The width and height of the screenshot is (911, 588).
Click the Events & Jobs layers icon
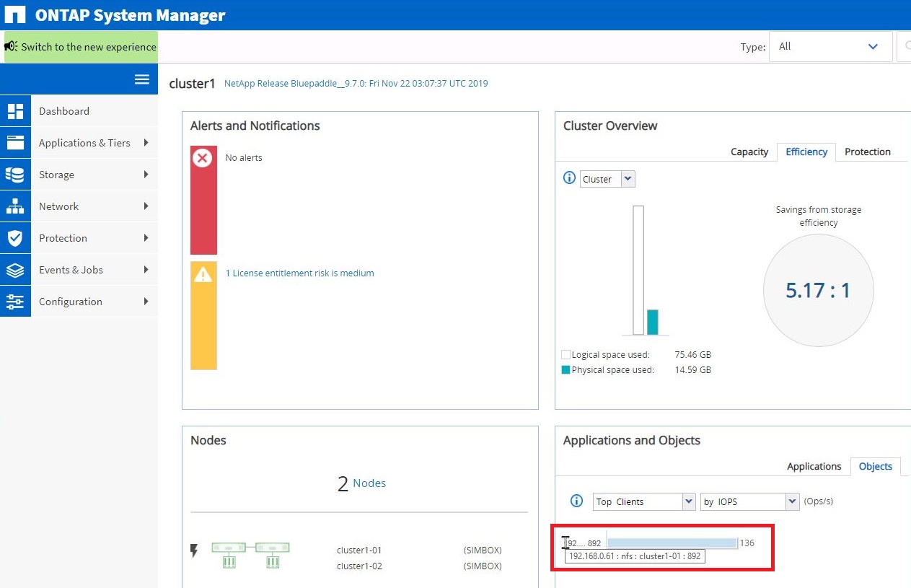click(x=15, y=270)
